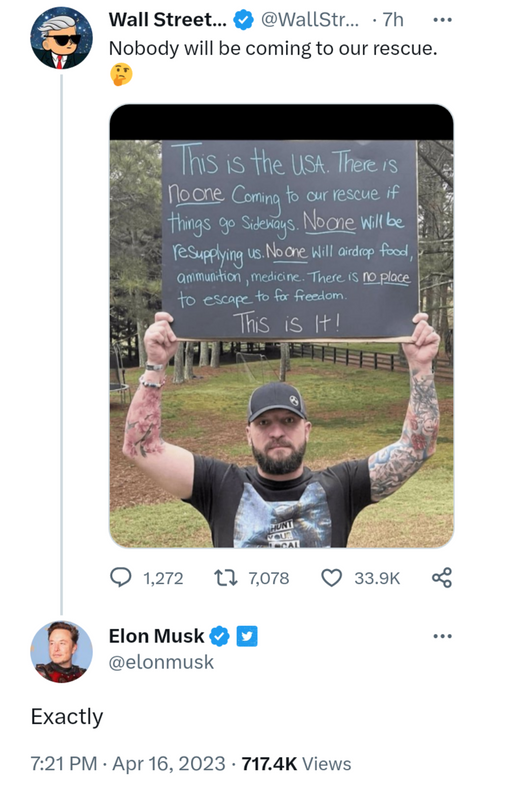Click the 33.9K likes count

[x=377, y=578]
